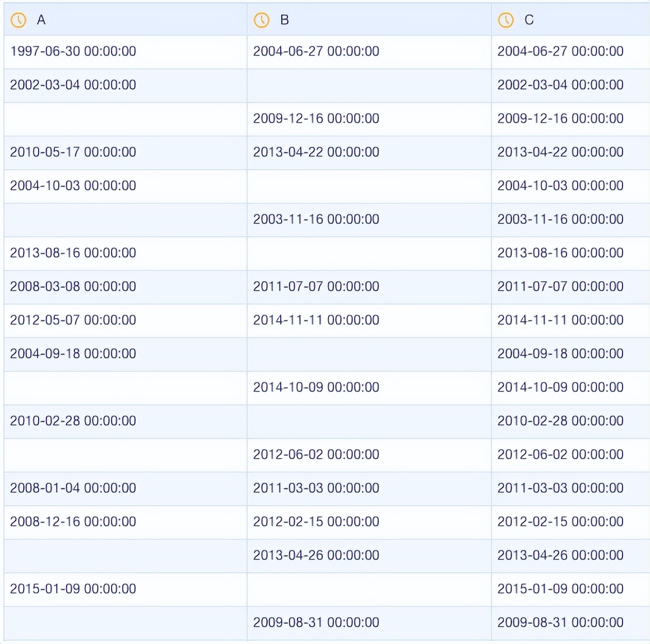Click 2011-07-07 00:00:00 in column B
This screenshot has width=650, height=644.
click(316, 286)
